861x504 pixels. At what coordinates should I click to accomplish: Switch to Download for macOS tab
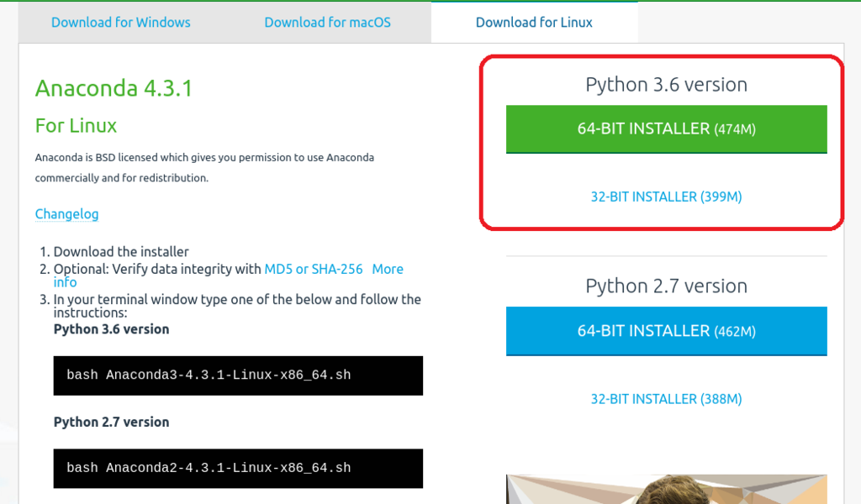[x=327, y=23]
